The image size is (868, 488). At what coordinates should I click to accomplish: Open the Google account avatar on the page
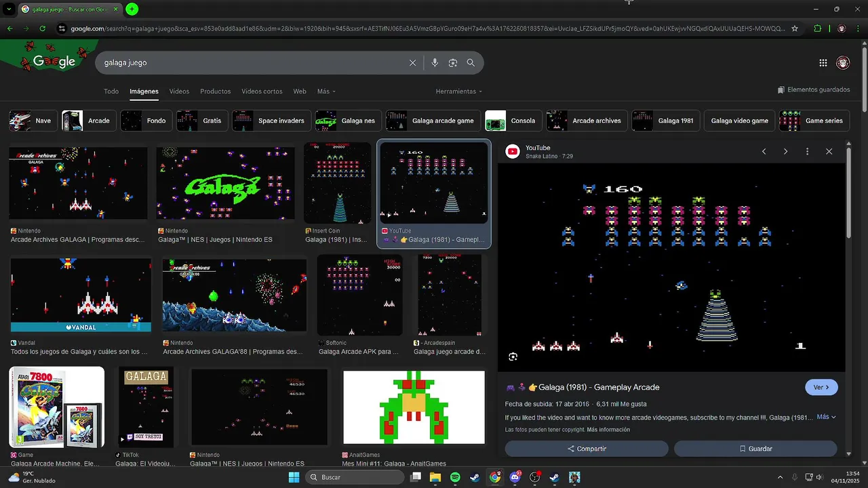pyautogui.click(x=843, y=63)
